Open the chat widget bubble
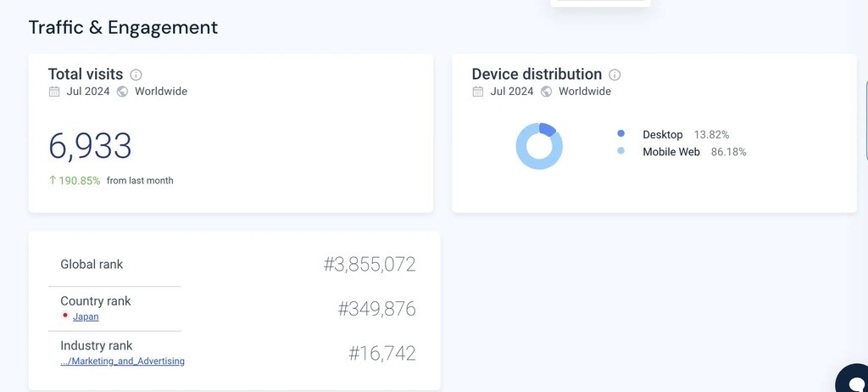Viewport: 868px width, 392px height. tap(852, 379)
